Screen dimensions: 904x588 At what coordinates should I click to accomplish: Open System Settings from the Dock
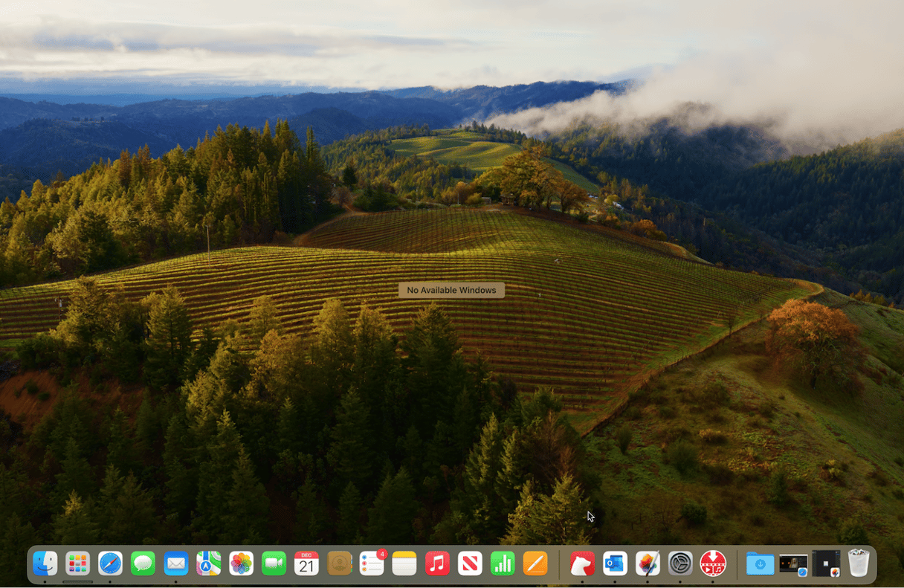click(680, 563)
